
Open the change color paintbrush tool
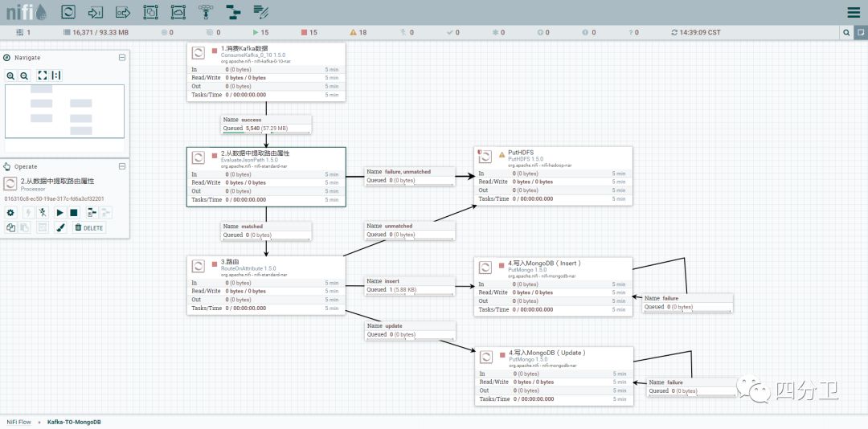click(59, 227)
